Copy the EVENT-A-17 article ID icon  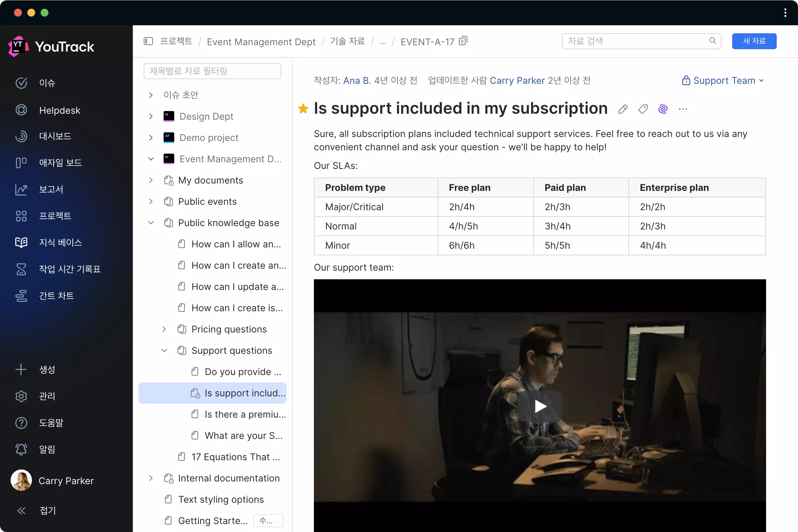coord(463,41)
